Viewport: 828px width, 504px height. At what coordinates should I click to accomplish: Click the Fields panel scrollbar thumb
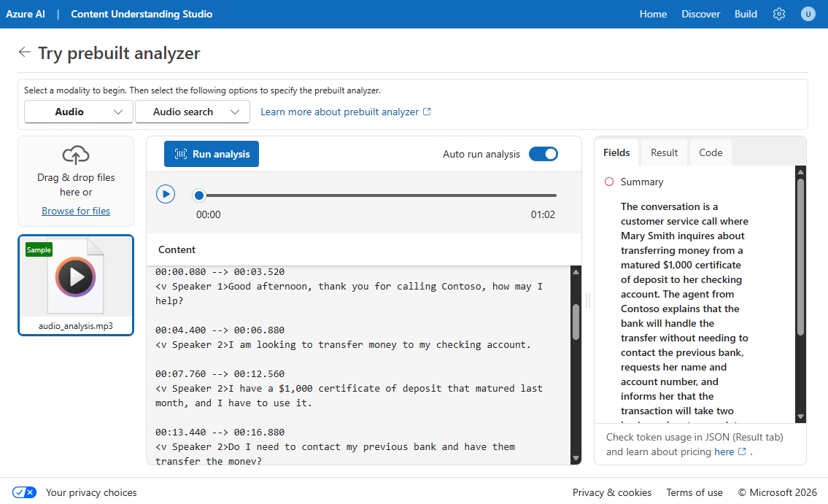point(800,257)
